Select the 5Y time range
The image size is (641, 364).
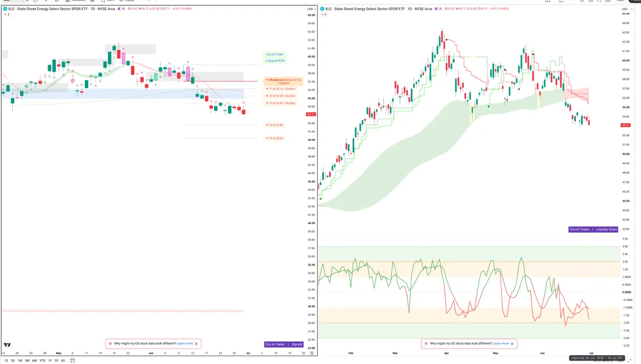[x=56, y=360]
